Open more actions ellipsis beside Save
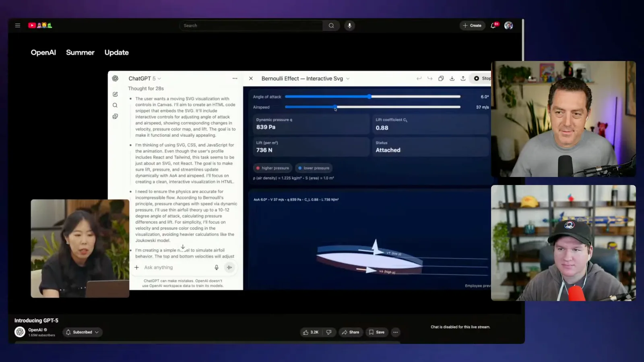 pos(396,332)
